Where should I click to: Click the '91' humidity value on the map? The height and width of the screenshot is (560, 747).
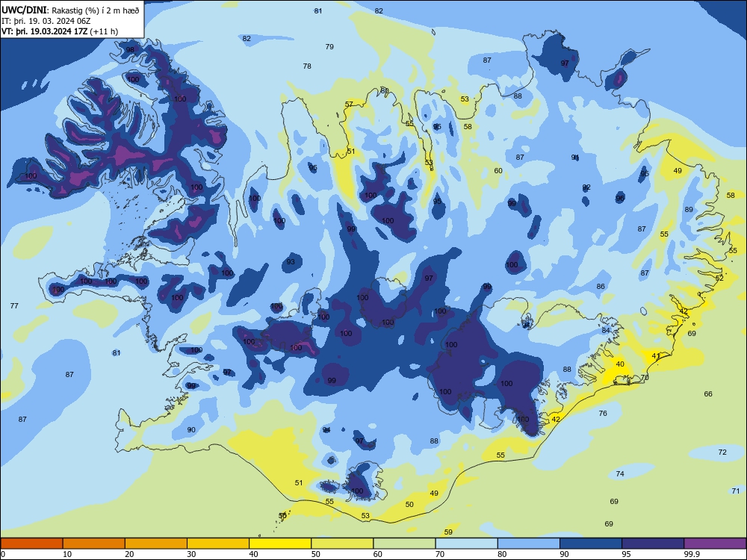[x=575, y=157]
